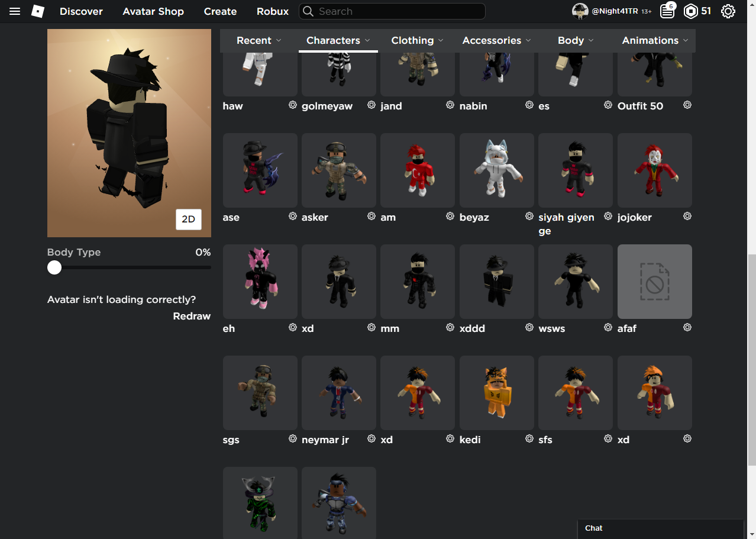Open settings gear for outfit asker
The width and height of the screenshot is (756, 539).
point(371,216)
